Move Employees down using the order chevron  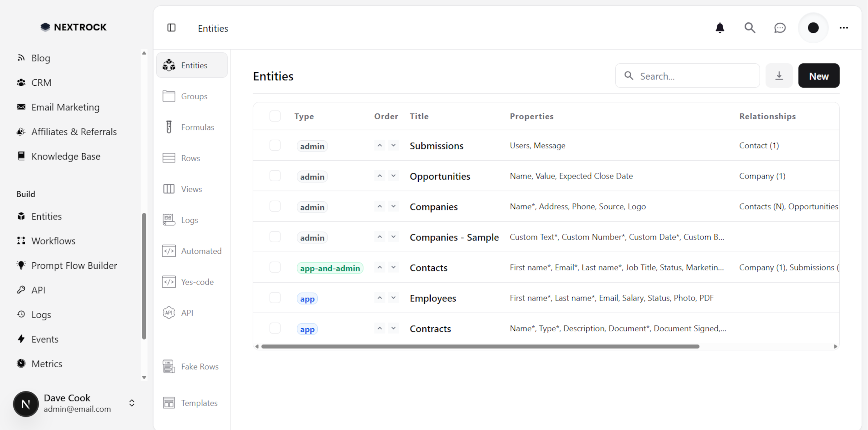(x=394, y=298)
